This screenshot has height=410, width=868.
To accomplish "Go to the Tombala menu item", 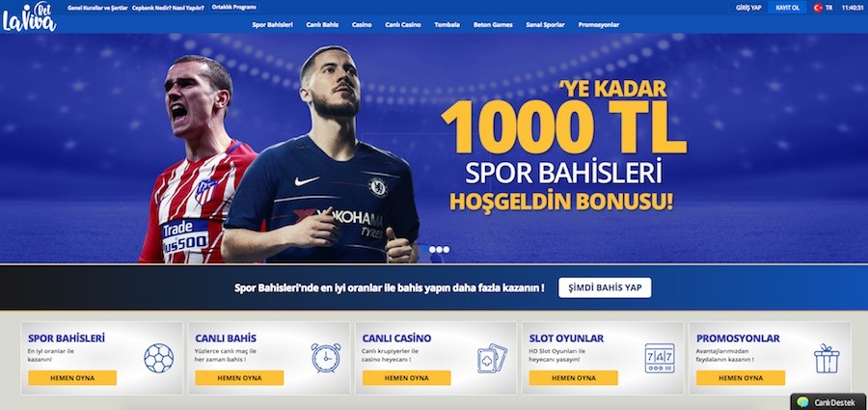I will 447,25.
